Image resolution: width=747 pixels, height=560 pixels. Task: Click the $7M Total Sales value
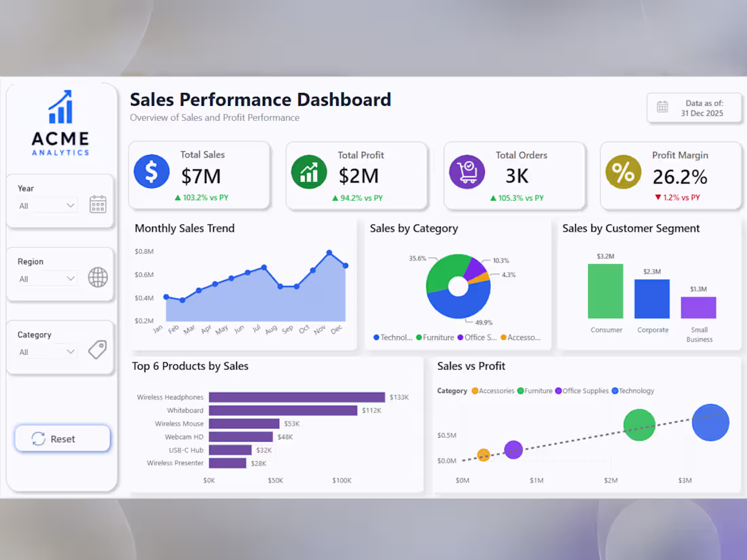pyautogui.click(x=200, y=176)
